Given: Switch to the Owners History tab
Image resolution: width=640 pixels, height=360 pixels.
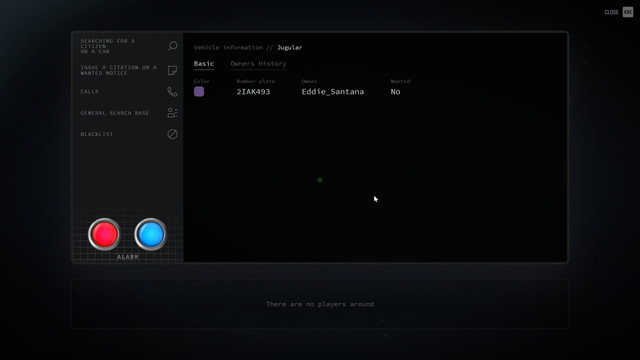Looking at the screenshot, I should [258, 64].
